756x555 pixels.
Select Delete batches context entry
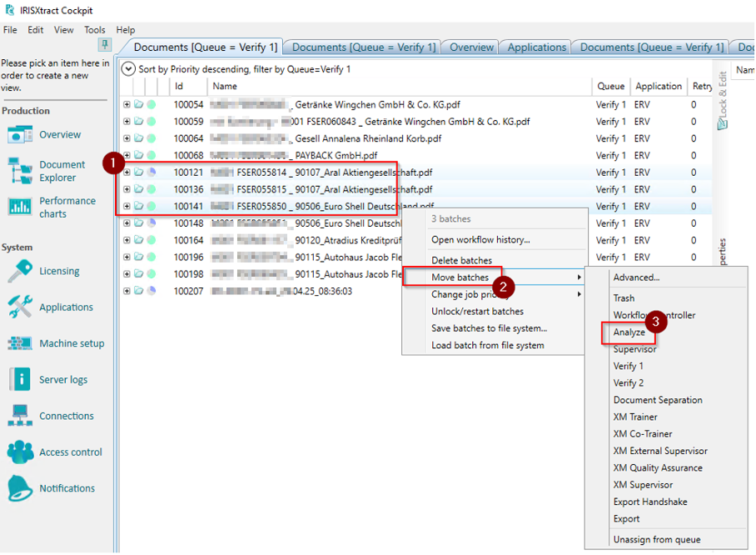click(x=461, y=260)
